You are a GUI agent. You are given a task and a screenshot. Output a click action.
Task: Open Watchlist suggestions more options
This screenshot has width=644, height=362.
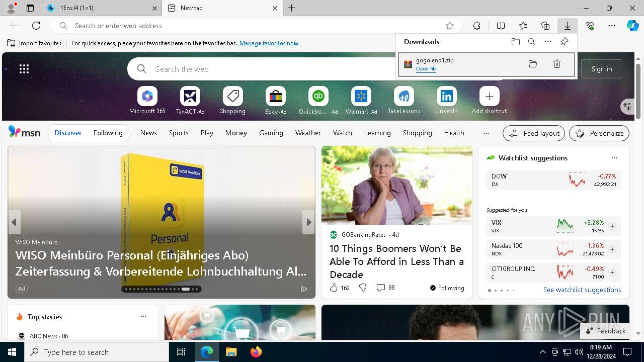click(x=614, y=158)
